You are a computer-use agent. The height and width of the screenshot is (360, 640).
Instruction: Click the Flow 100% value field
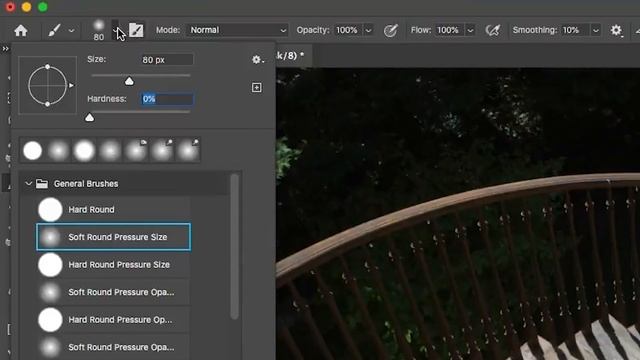point(449,30)
